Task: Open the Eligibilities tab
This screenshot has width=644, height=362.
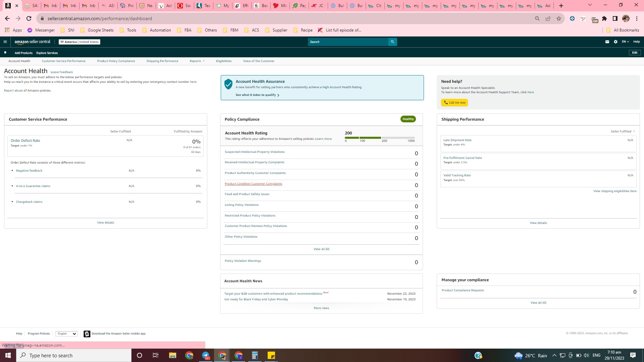Action: 224,61
